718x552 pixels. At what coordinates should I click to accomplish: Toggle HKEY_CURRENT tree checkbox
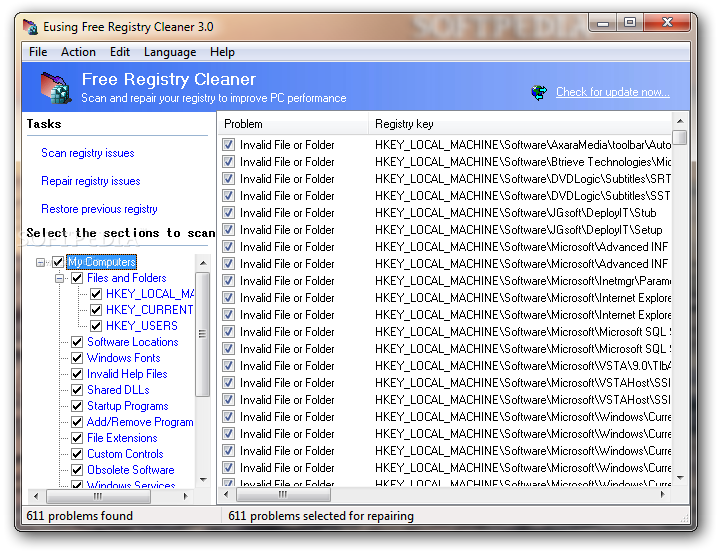click(x=96, y=310)
